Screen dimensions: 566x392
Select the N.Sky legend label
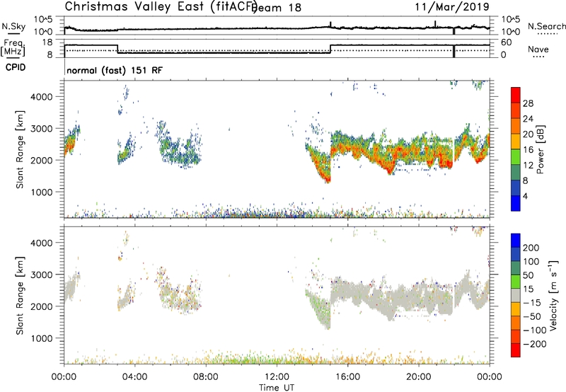pos(13,26)
